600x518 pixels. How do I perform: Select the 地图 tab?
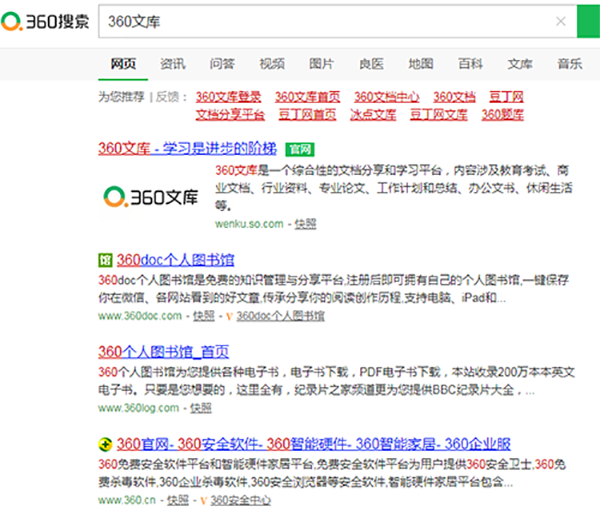coord(421,63)
